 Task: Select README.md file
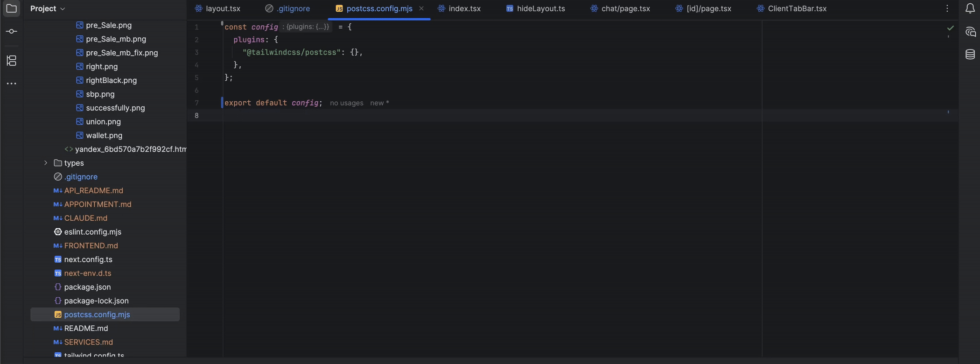click(86, 328)
